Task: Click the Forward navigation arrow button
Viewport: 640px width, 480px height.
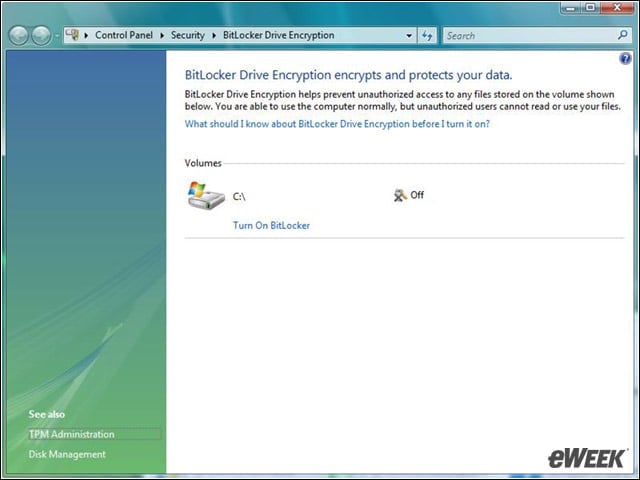Action: (x=41, y=36)
